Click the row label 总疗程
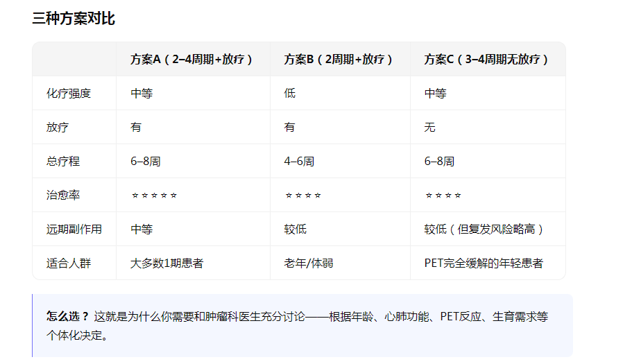Image resolution: width=641 pixels, height=364 pixels. (63, 161)
